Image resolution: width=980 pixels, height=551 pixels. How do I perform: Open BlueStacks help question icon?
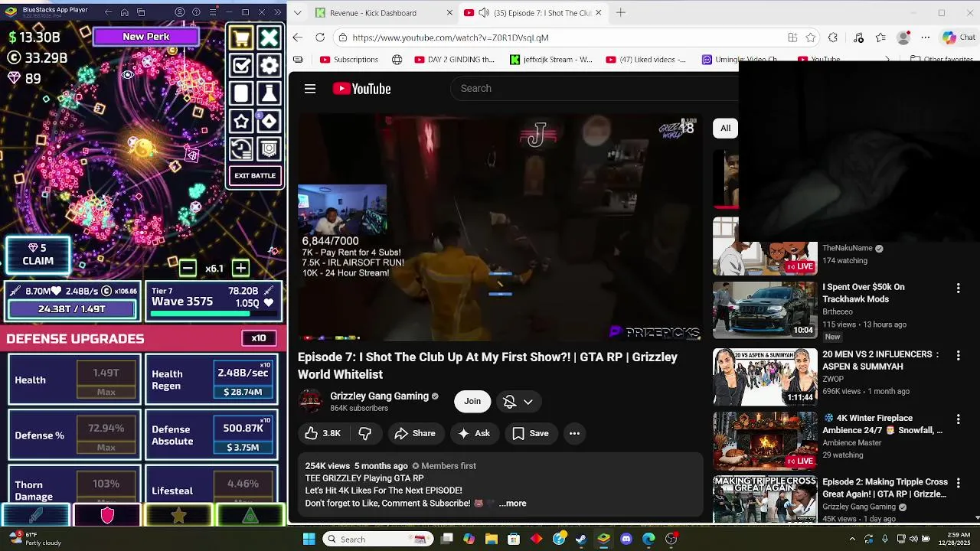(x=196, y=12)
